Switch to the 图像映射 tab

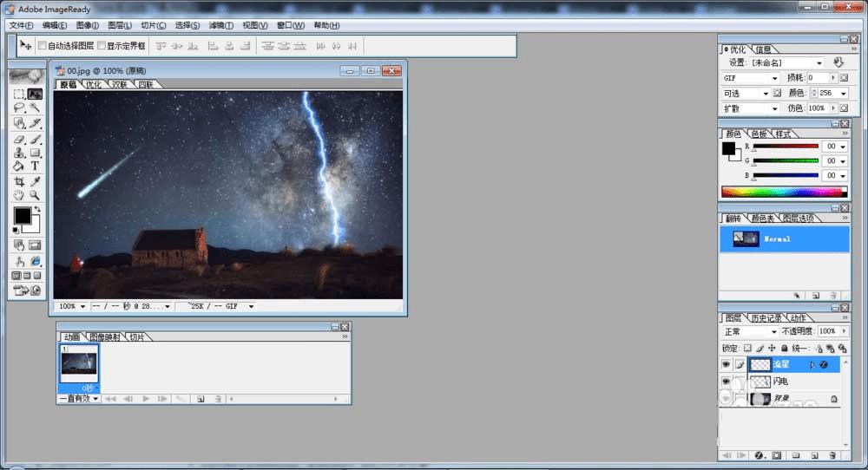point(105,336)
